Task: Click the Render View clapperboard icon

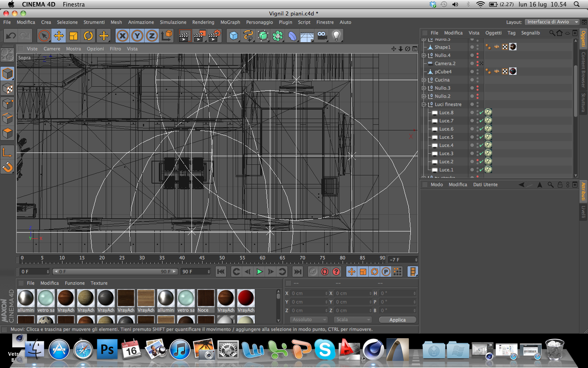Action: (x=185, y=36)
